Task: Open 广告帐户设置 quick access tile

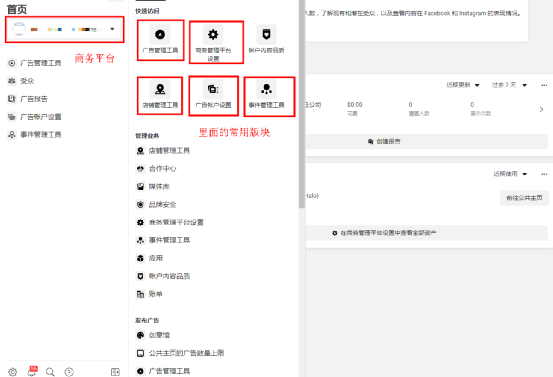Action: pos(213,96)
